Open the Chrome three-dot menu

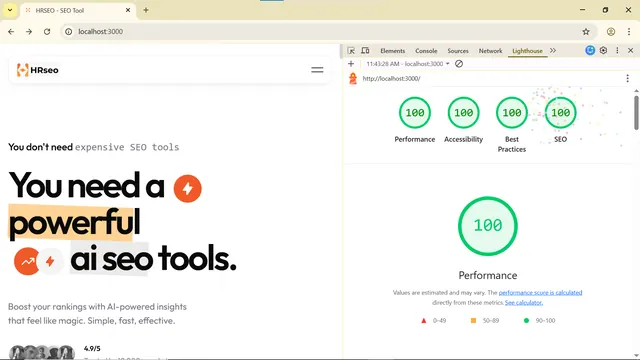point(629,31)
